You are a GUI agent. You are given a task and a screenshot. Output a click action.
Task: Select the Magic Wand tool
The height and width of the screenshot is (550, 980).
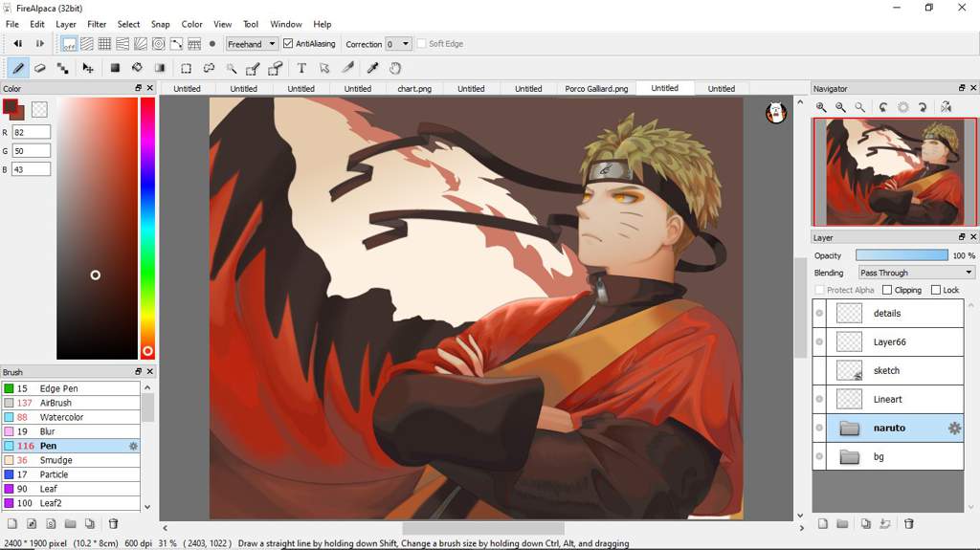pyautogui.click(x=232, y=68)
